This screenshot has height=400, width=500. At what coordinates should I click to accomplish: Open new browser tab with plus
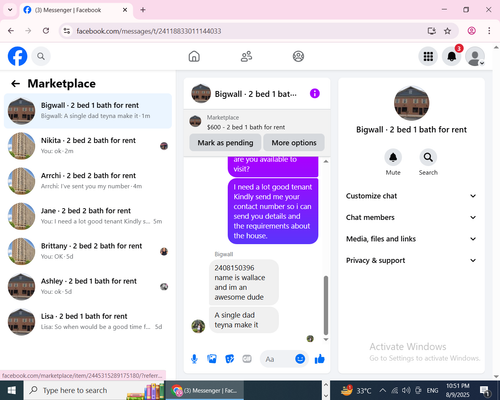(143, 10)
